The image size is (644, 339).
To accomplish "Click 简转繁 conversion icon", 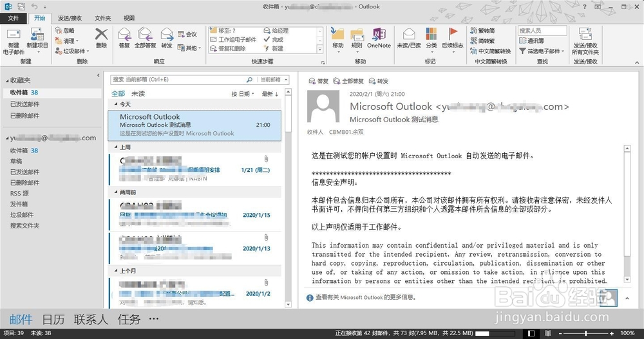I will 473,41.
